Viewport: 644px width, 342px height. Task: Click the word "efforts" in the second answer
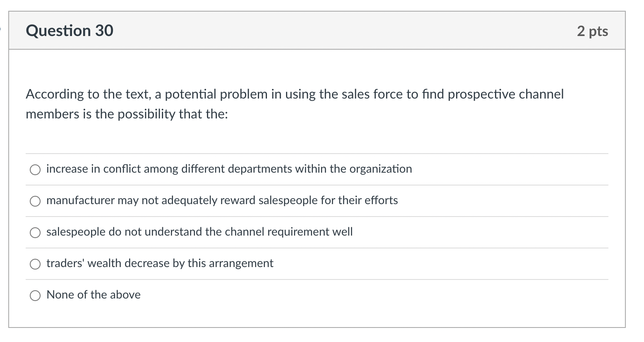click(x=381, y=200)
